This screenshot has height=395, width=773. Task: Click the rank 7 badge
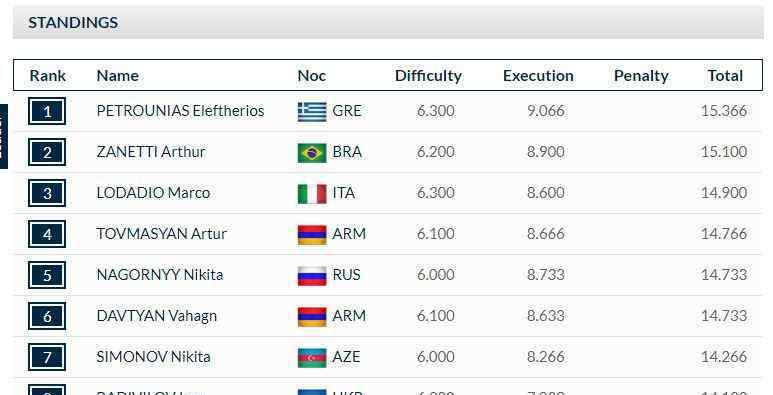coord(47,358)
